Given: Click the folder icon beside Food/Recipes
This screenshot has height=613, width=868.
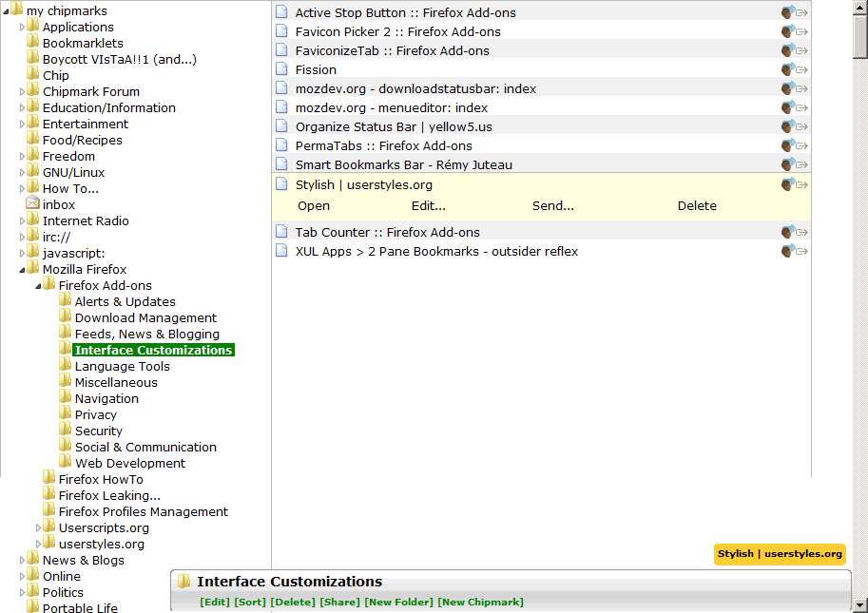Looking at the screenshot, I should [x=33, y=139].
